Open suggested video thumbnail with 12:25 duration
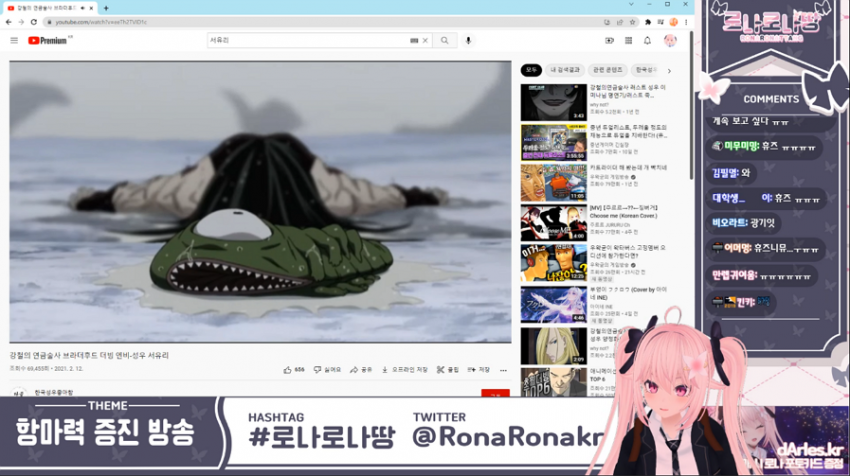Image resolution: width=850 pixels, height=476 pixels. point(553,263)
